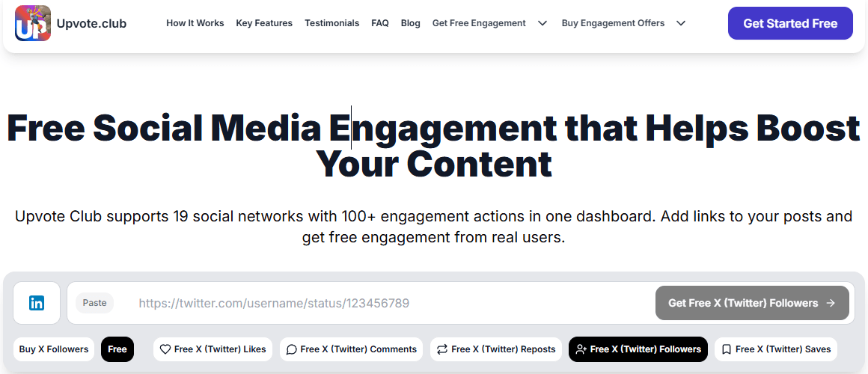This screenshot has height=374, width=868.
Task: Click Get Started Free button
Action: click(790, 23)
